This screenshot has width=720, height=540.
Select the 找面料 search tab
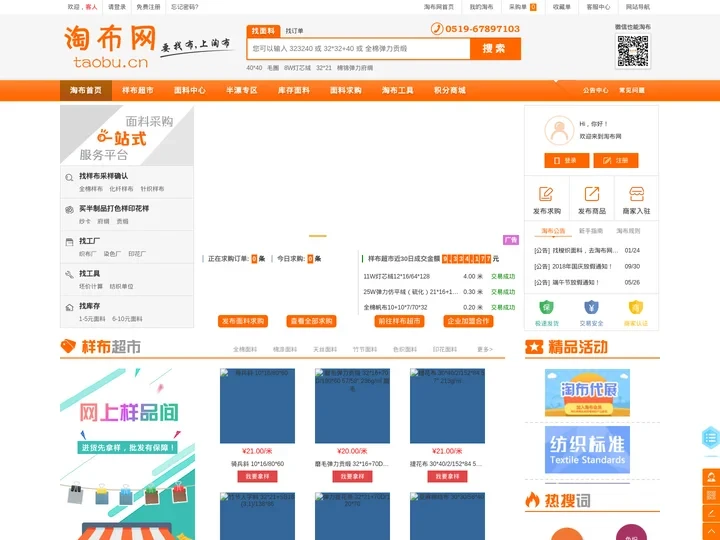[x=263, y=31]
